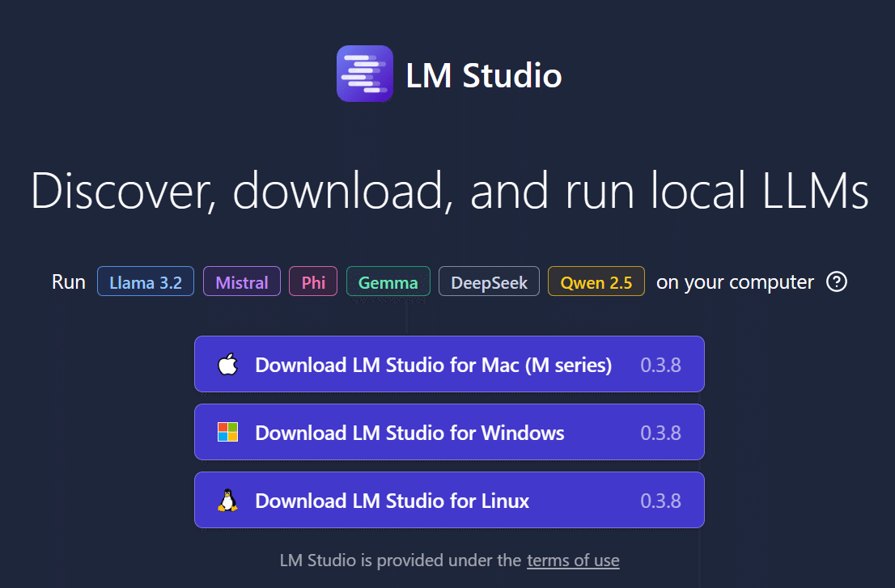Click the 0.3.8 version on the Windows button
Image resolution: width=895 pixels, height=588 pixels.
coord(660,433)
